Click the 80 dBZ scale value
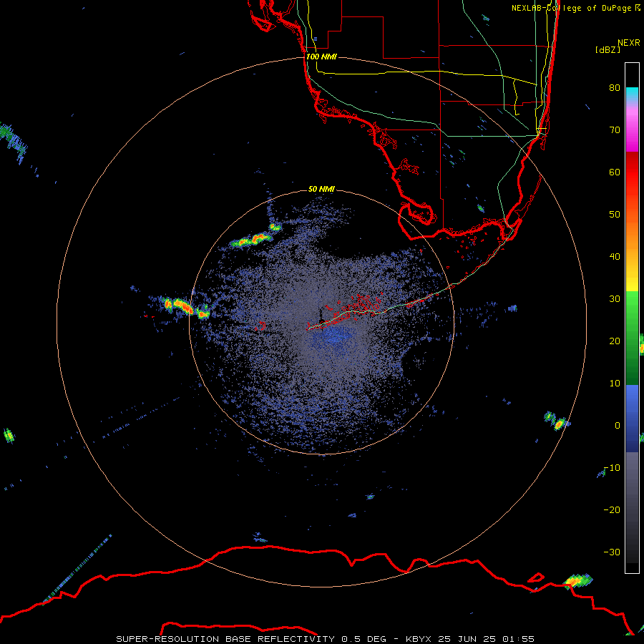Viewport: 644px width, 644px height. pyautogui.click(x=615, y=87)
